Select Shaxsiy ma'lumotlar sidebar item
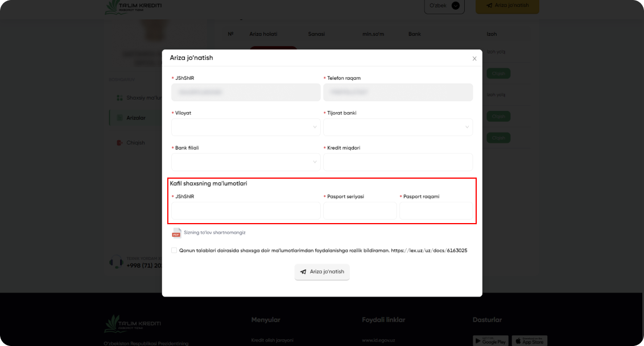644x346 pixels. [x=139, y=98]
